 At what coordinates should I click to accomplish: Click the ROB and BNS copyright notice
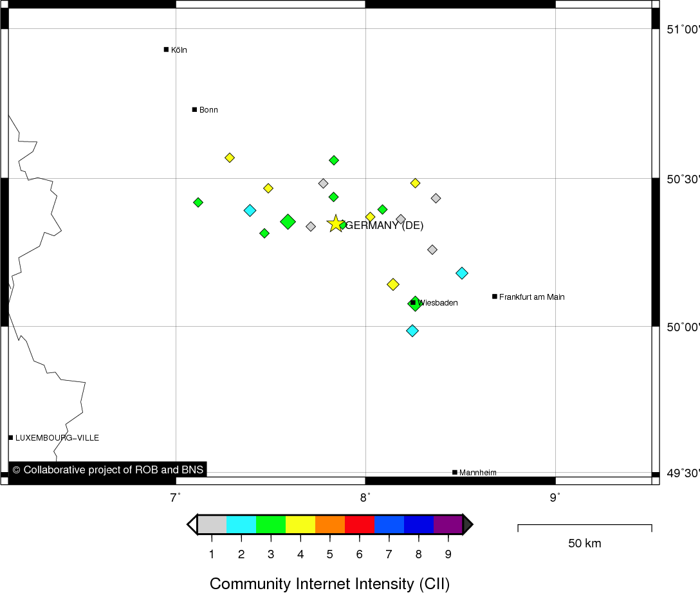(108, 470)
